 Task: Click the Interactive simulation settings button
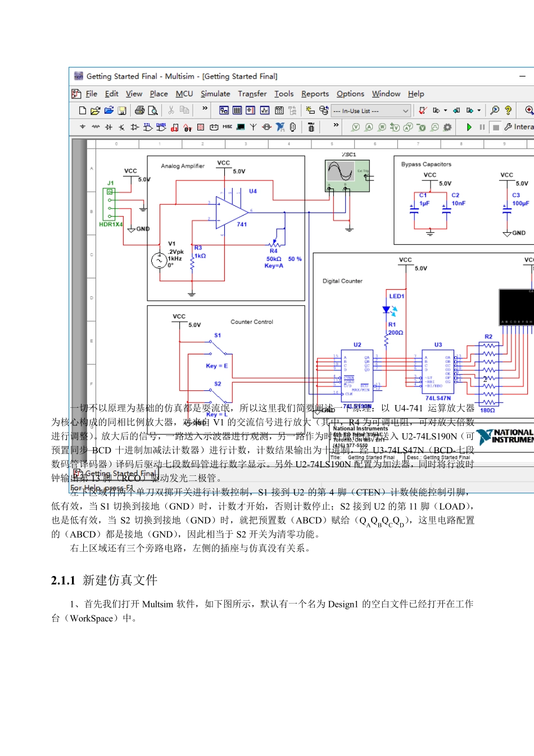[x=519, y=127]
